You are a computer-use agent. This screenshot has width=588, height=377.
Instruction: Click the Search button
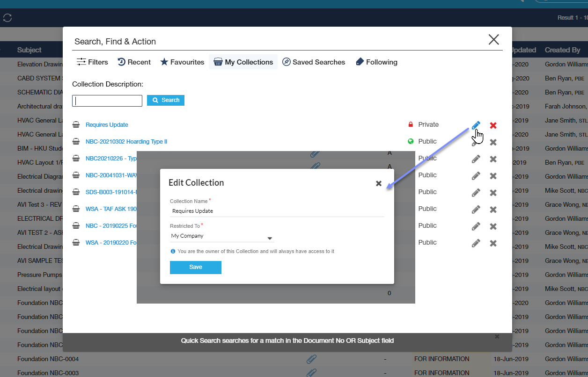point(166,100)
